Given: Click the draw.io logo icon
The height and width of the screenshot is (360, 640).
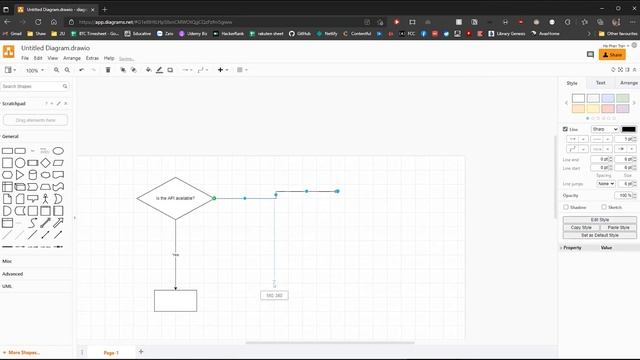Looking at the screenshot, I should (9, 52).
